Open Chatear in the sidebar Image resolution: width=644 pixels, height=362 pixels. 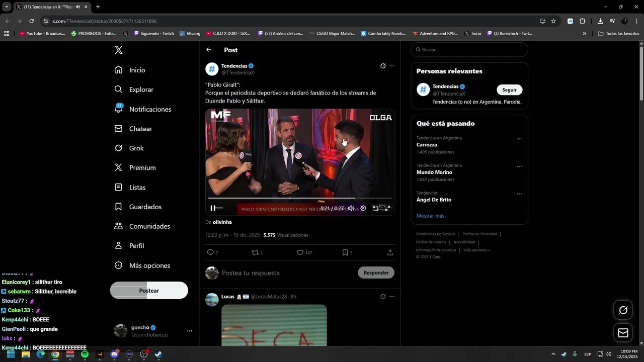point(133,129)
